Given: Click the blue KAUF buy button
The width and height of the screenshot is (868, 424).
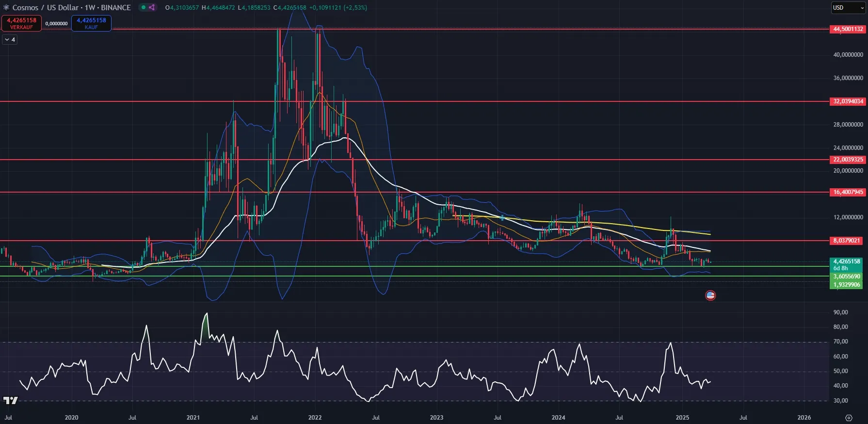Looking at the screenshot, I should 91,23.
